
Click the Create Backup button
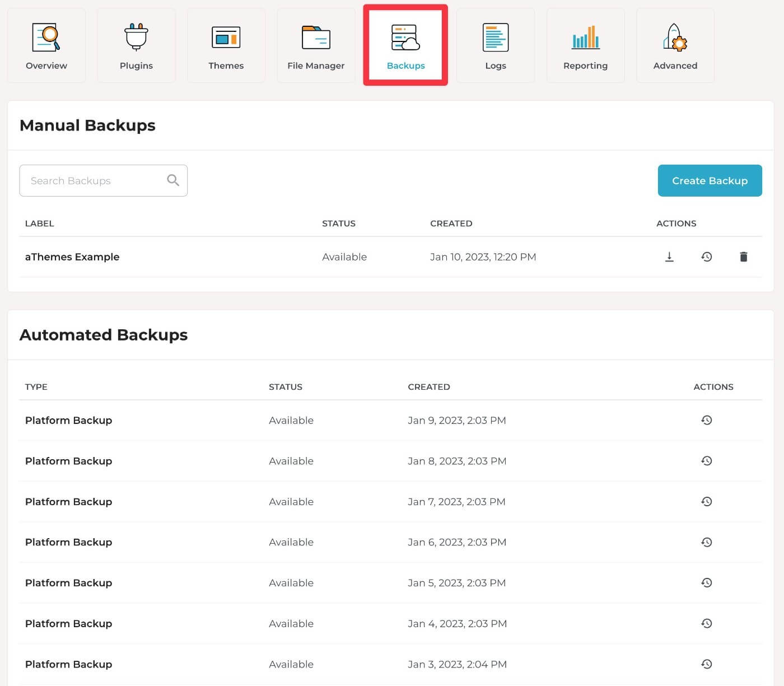(x=710, y=180)
